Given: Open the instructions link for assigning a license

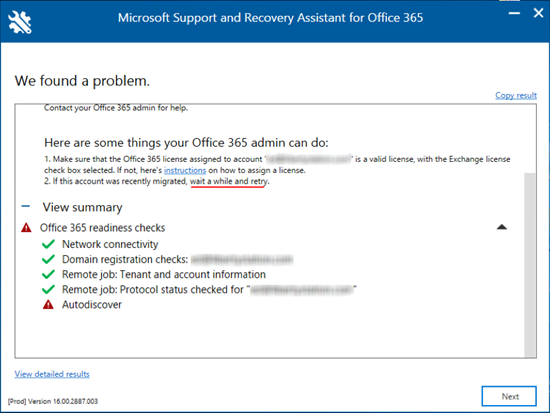Looking at the screenshot, I should pyautogui.click(x=185, y=170).
